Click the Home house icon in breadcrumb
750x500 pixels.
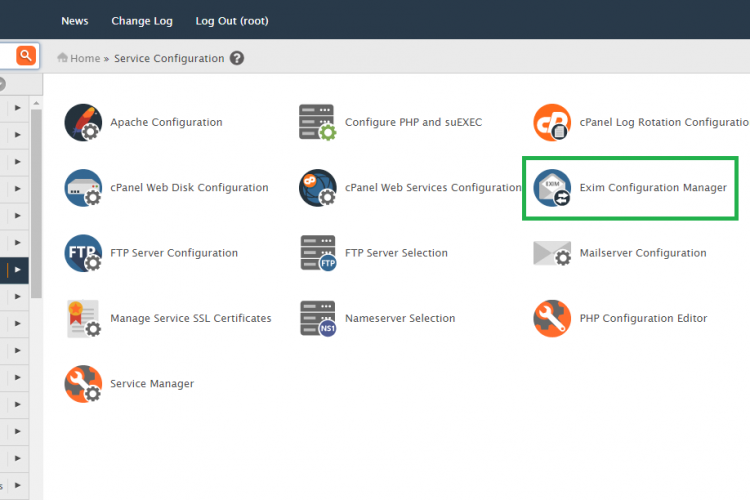(x=62, y=57)
